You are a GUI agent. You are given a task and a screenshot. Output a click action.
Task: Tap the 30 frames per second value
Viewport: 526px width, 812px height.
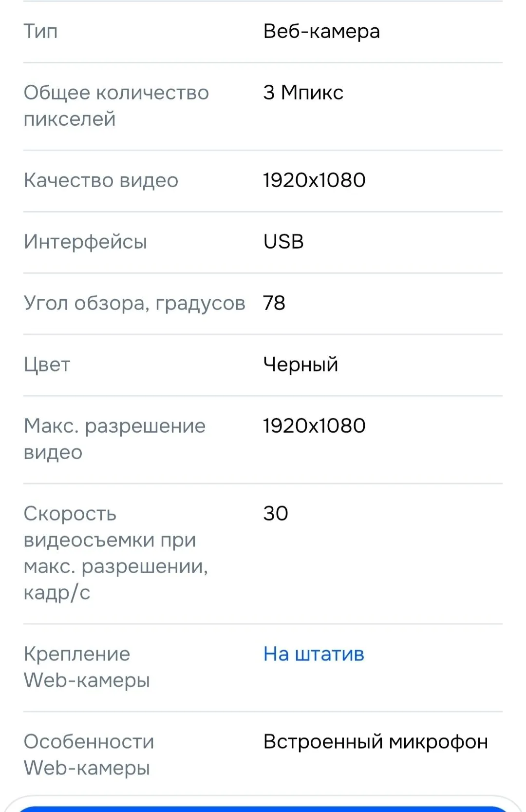[276, 514]
